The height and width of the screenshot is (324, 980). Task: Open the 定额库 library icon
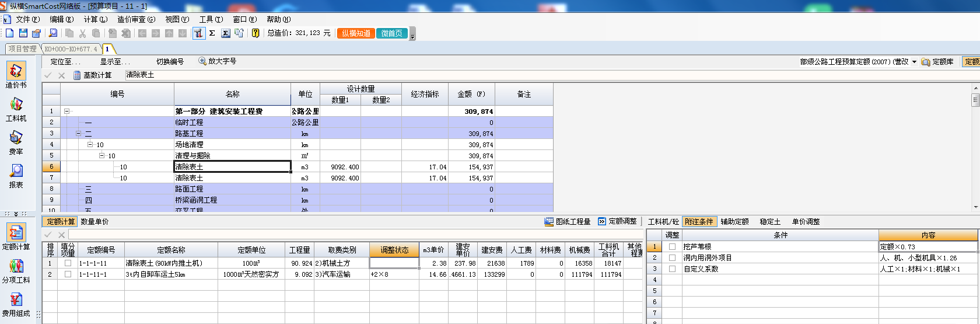click(x=926, y=62)
